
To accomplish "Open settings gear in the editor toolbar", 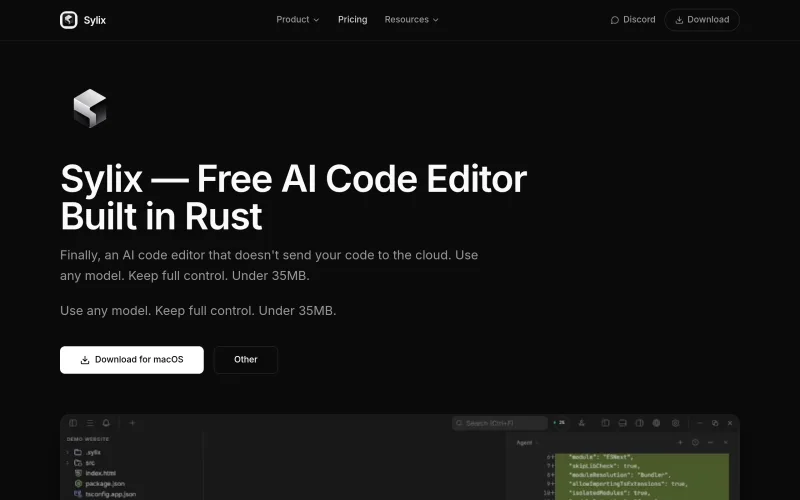I will point(676,423).
